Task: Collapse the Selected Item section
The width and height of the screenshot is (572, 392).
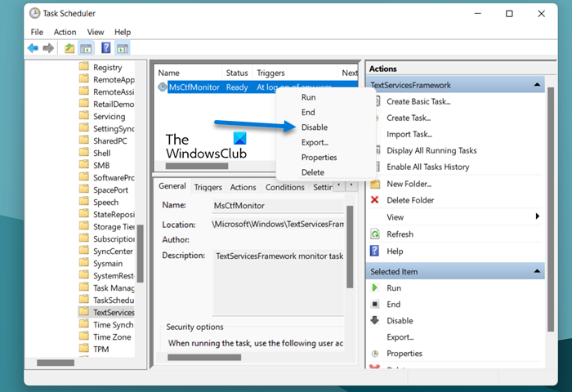Action: click(537, 271)
